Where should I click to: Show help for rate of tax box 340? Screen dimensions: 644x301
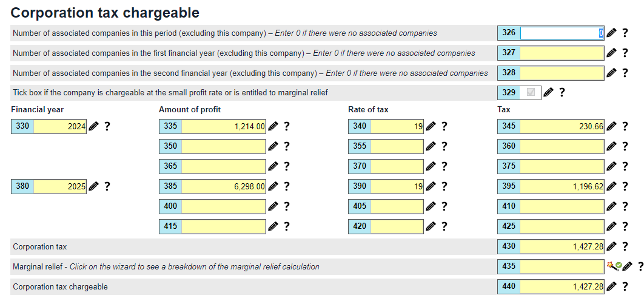444,126
